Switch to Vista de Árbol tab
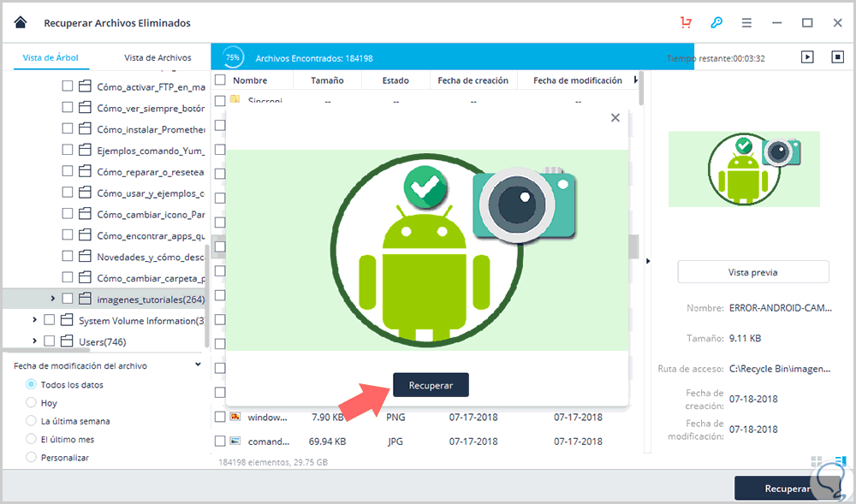The height and width of the screenshot is (504, 856). point(51,57)
